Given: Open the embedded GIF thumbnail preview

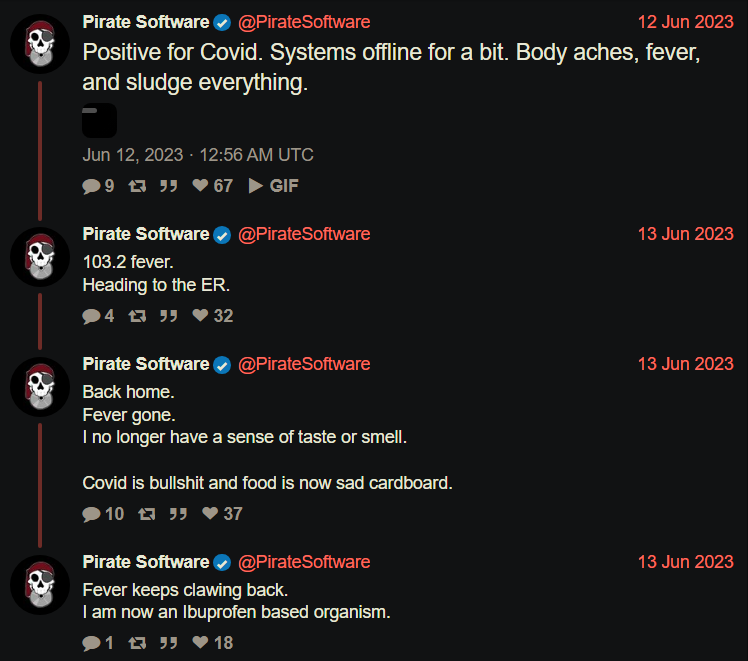Looking at the screenshot, I should 99,120.
